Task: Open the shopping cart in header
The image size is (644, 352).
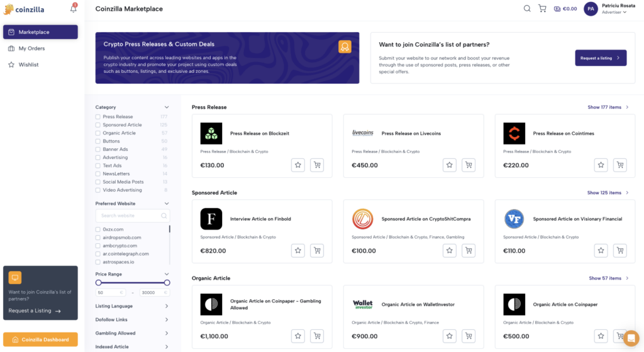Action: pos(542,9)
